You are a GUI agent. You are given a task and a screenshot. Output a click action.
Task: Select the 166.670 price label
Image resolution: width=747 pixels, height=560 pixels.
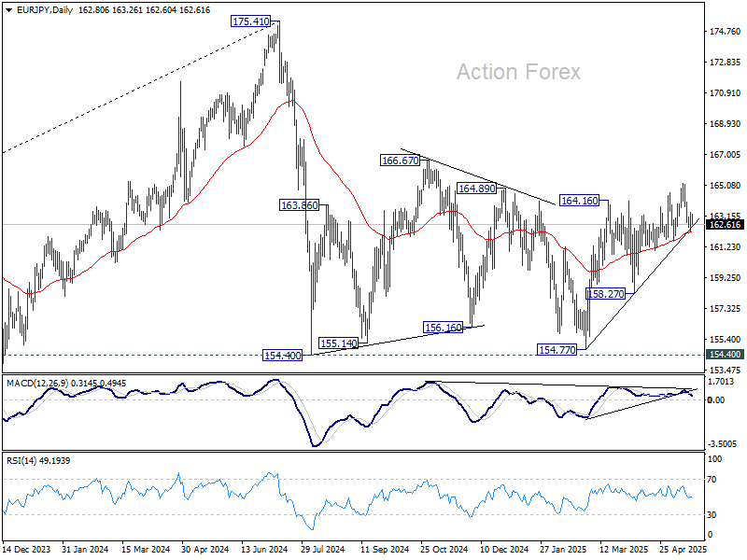(401, 161)
